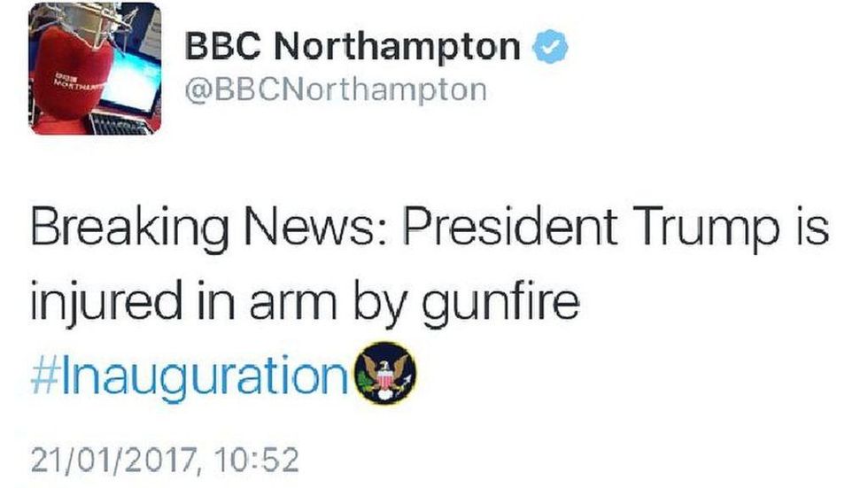868x488 pixels.
Task: Open the BBC Northampton account name
Action: pos(352,46)
